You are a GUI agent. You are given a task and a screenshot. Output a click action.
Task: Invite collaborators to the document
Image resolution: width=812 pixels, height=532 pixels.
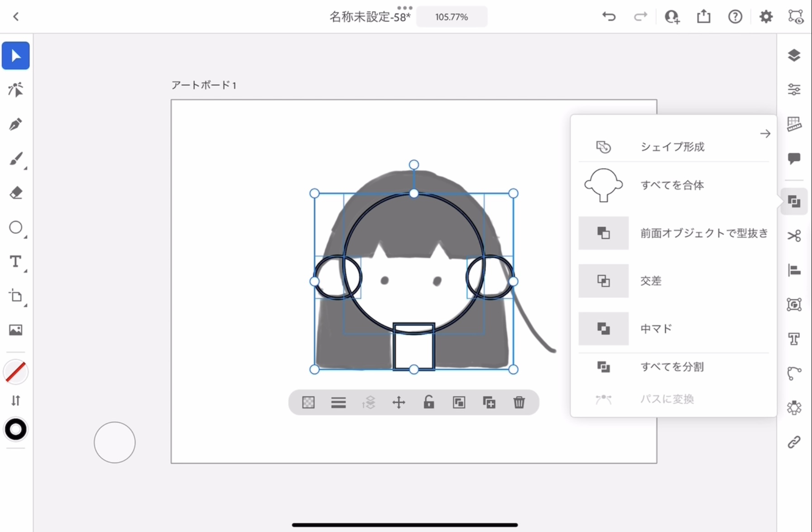672,17
